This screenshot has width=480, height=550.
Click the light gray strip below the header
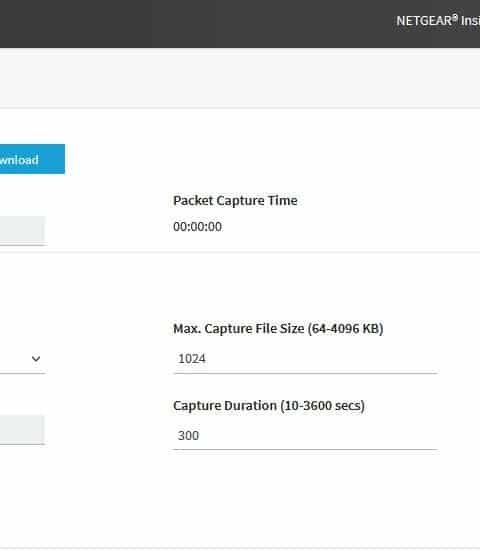[x=240, y=79]
